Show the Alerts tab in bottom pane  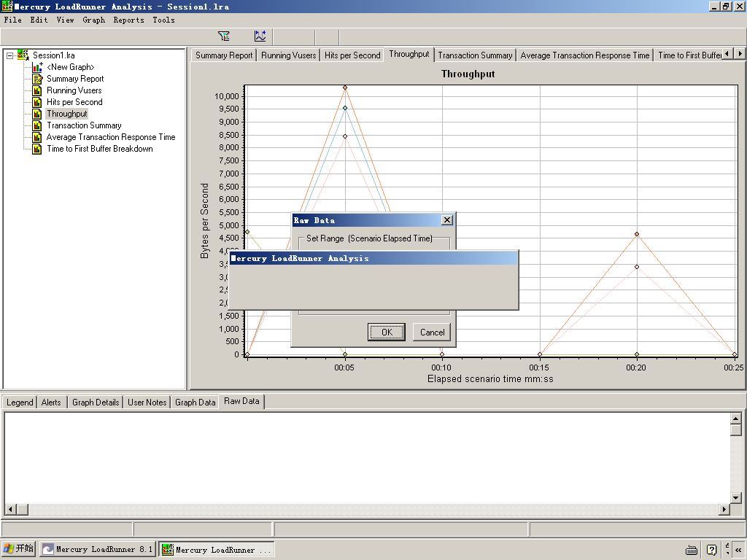(51, 402)
